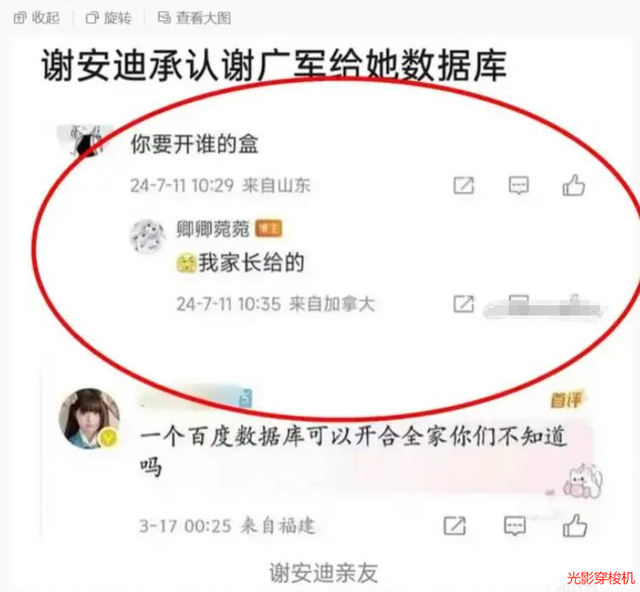Reply to the 你要开谁的盒 comment via bubble icon
Image resolution: width=640 pixels, height=592 pixels.
(518, 186)
